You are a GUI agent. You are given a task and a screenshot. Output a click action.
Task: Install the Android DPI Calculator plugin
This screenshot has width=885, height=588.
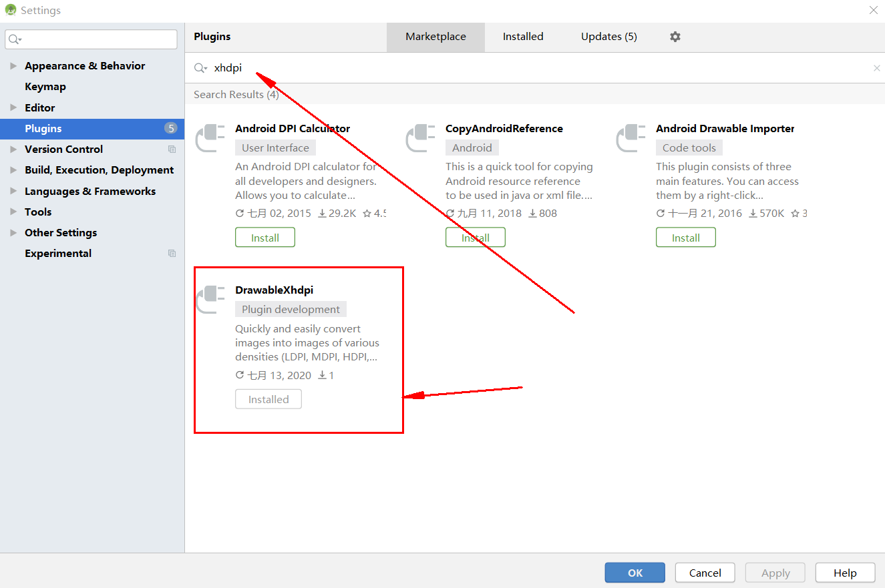tap(264, 237)
